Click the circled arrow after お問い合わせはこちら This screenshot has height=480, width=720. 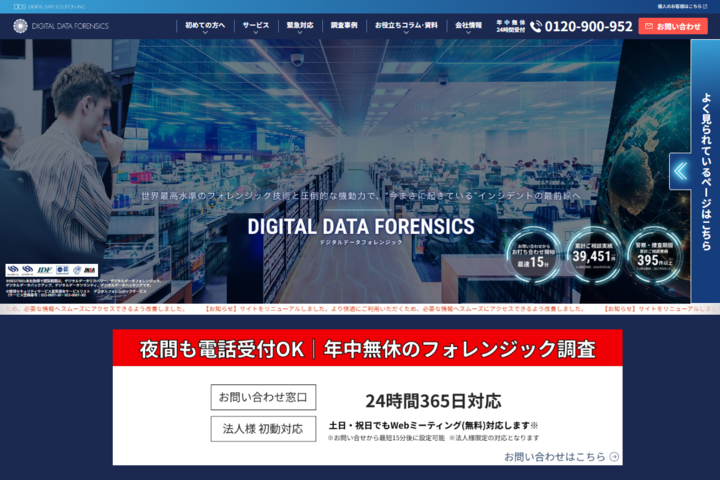coord(614,457)
